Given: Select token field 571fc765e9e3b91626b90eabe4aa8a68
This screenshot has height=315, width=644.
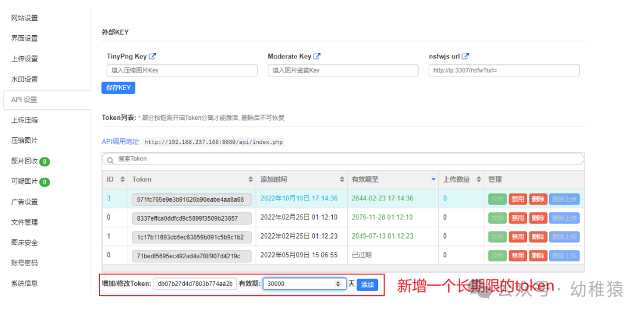Looking at the screenshot, I should pyautogui.click(x=192, y=200).
